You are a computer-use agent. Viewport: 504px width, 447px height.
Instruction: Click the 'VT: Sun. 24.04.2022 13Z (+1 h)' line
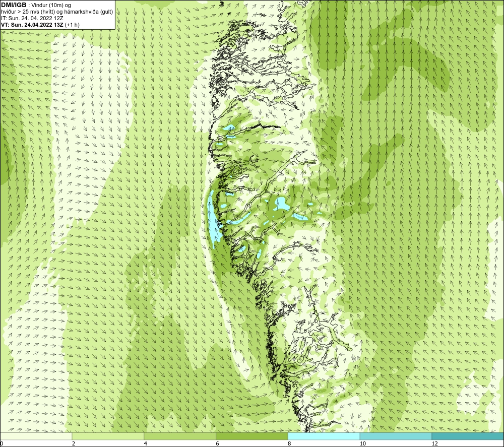click(40, 25)
